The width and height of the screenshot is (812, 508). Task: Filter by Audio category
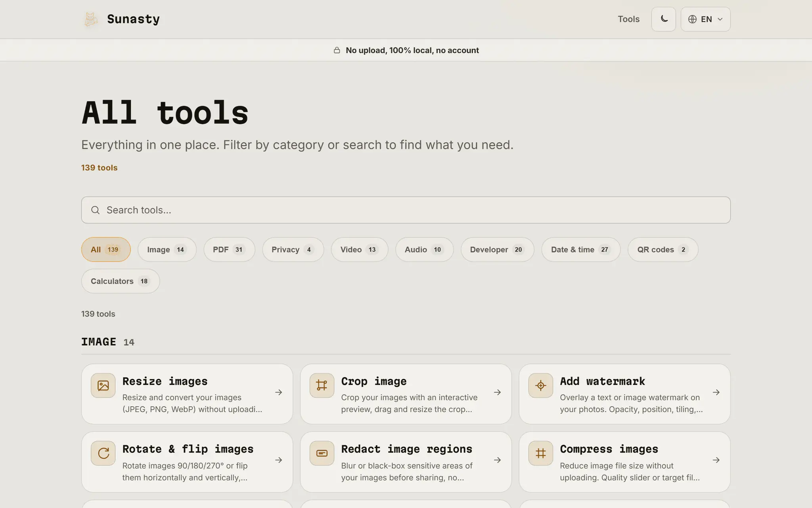(x=424, y=250)
